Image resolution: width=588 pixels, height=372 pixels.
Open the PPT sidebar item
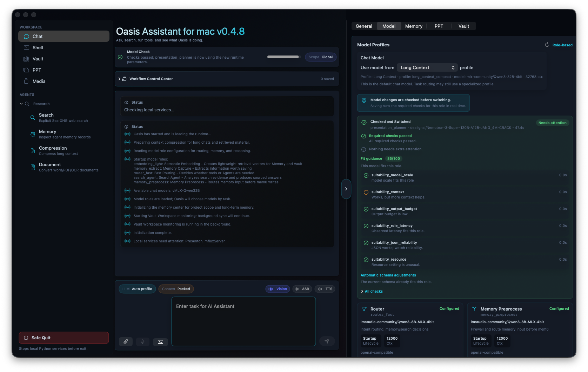[x=64, y=70]
